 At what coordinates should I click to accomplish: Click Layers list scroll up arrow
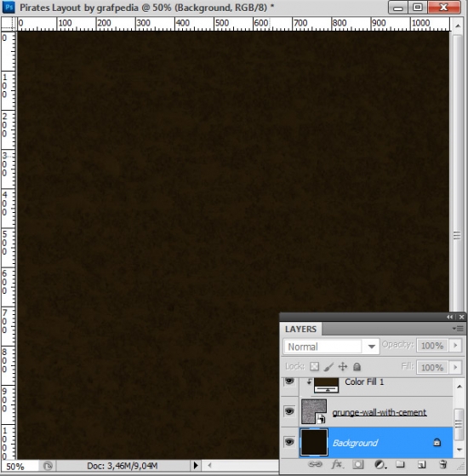coord(459,387)
